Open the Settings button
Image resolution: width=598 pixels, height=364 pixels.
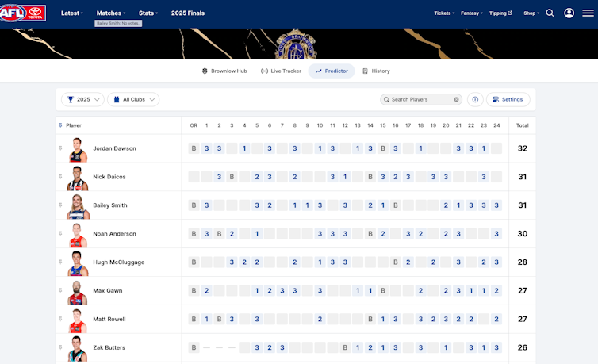pos(508,99)
